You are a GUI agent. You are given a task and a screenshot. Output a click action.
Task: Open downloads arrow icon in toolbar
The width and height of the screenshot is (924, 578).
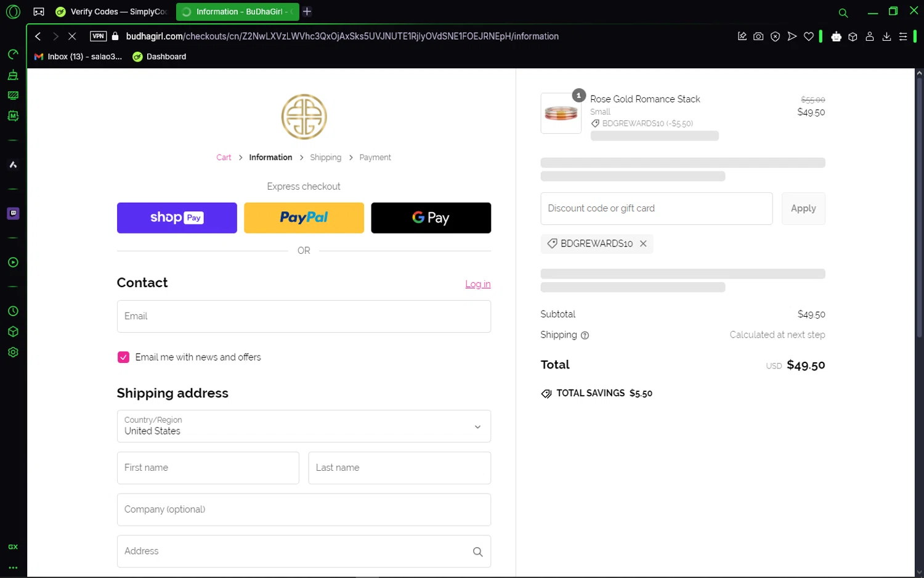886,36
